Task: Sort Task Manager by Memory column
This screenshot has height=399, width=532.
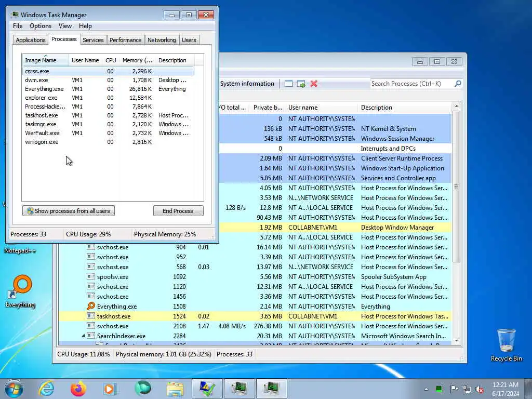Action: tap(137, 60)
